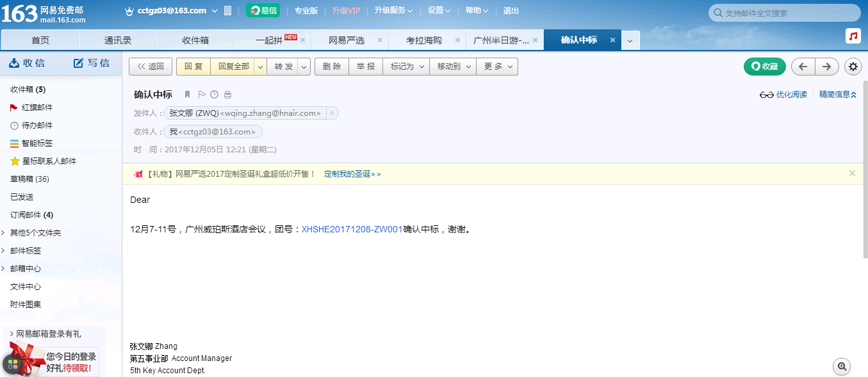Image resolution: width=868 pixels, height=377 pixels.
Task: Open the XHSHE20171208-ZW001 link
Action: point(352,229)
